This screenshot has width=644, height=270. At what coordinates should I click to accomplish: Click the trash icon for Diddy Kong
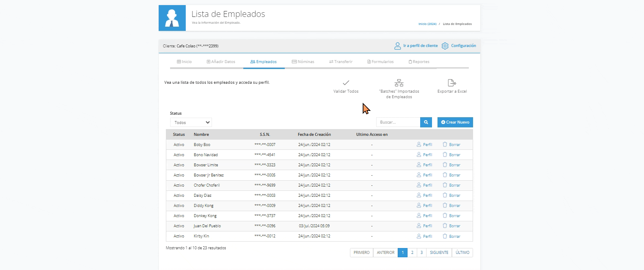pos(445,205)
